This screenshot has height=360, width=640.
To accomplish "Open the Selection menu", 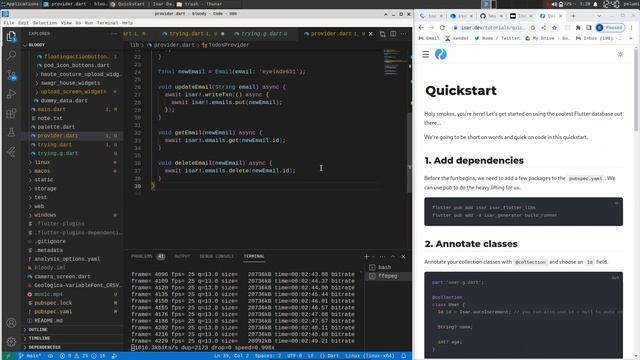I will (44, 23).
